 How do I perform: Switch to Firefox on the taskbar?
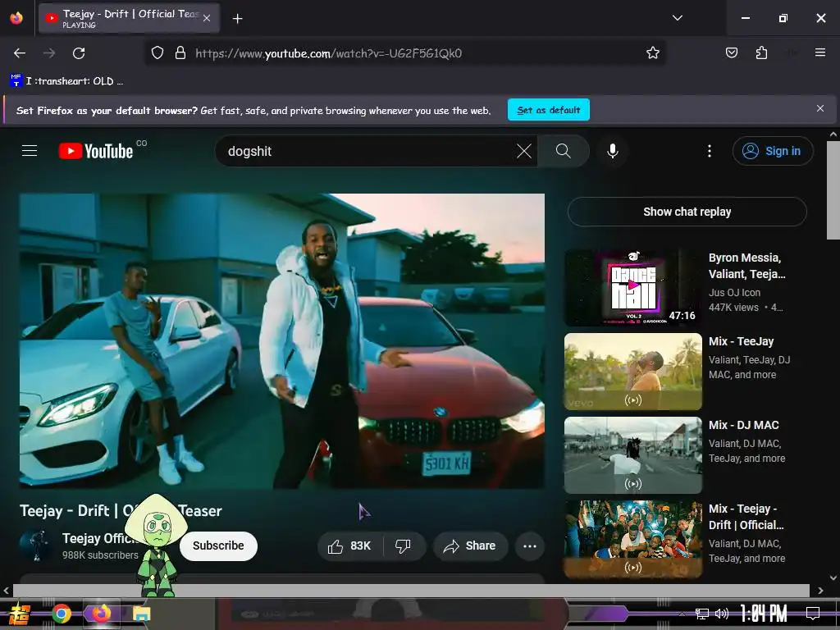pos(101,614)
